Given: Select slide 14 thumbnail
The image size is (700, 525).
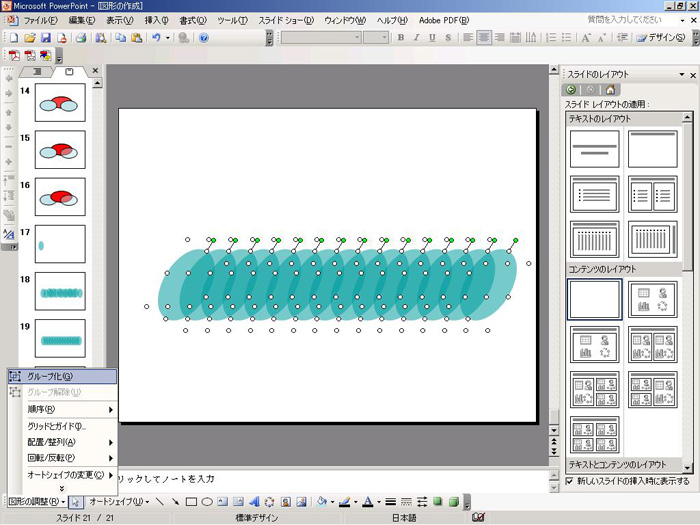Looking at the screenshot, I should click(60, 102).
